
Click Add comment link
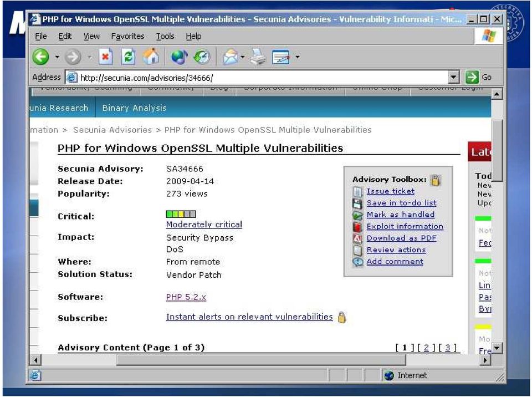[x=395, y=262]
